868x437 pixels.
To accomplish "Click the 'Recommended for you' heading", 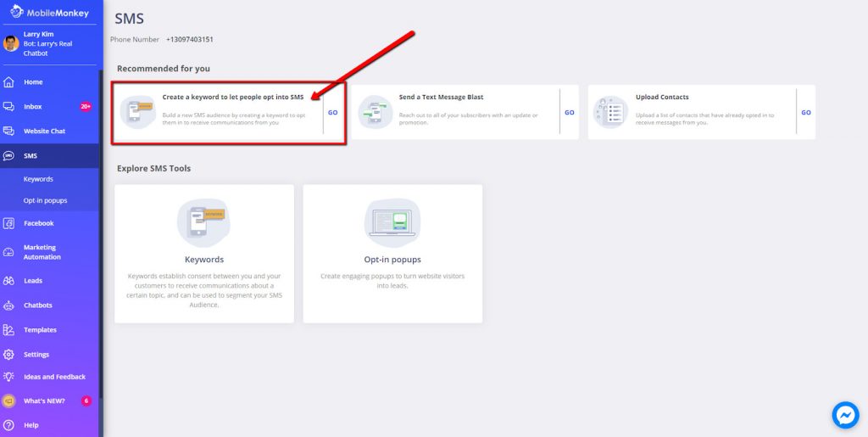I will point(164,69).
